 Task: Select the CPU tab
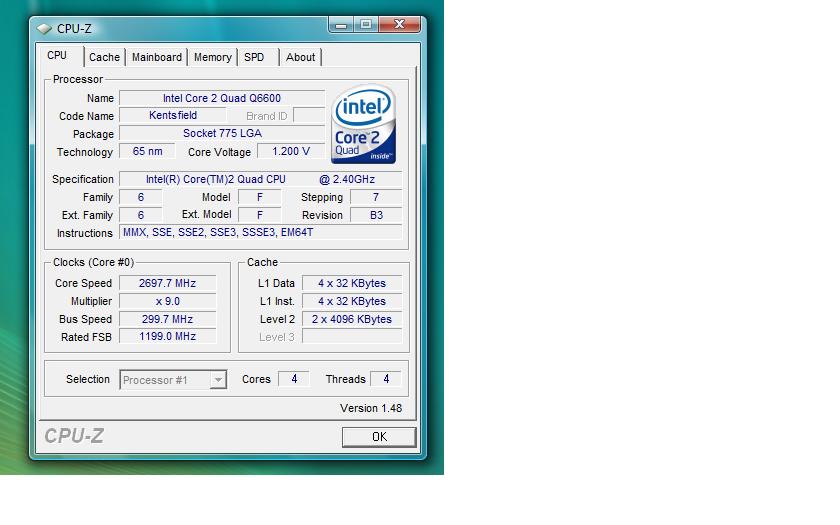click(x=57, y=56)
